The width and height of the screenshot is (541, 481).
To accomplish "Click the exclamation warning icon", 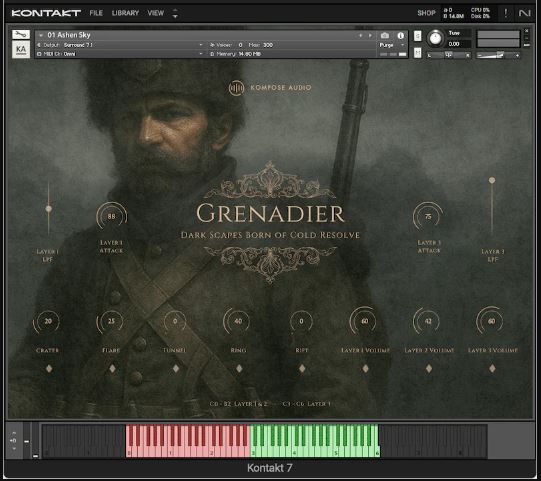I will pyautogui.click(x=506, y=13).
